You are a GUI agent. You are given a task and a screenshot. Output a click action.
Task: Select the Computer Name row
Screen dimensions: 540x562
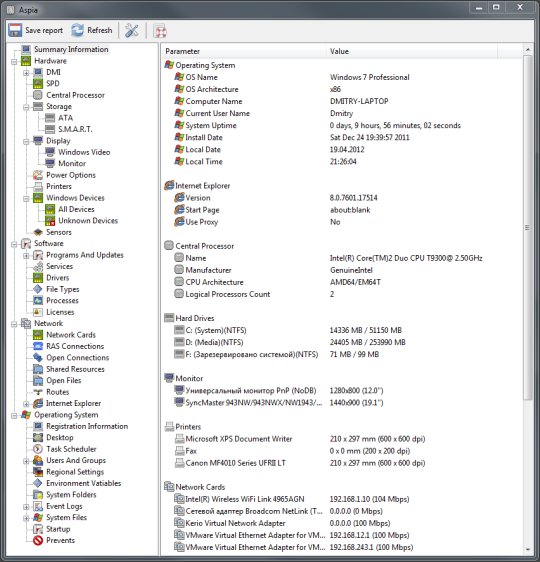341,101
